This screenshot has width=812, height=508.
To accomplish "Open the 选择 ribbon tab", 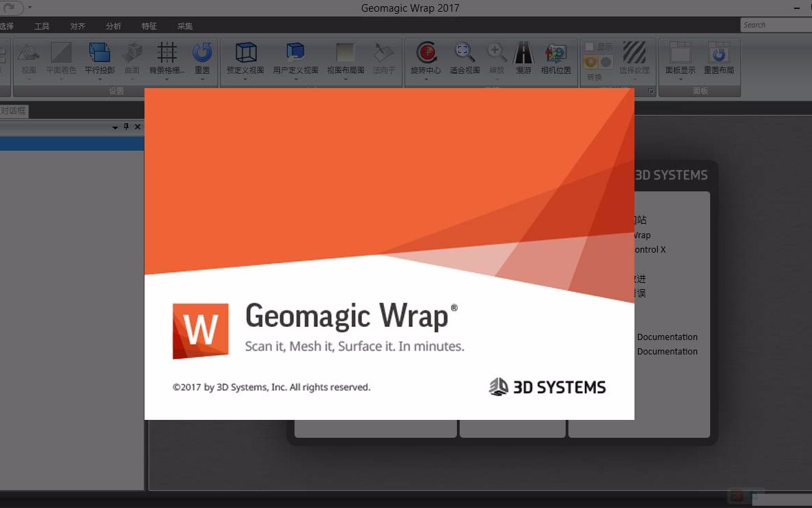I will pos(7,26).
